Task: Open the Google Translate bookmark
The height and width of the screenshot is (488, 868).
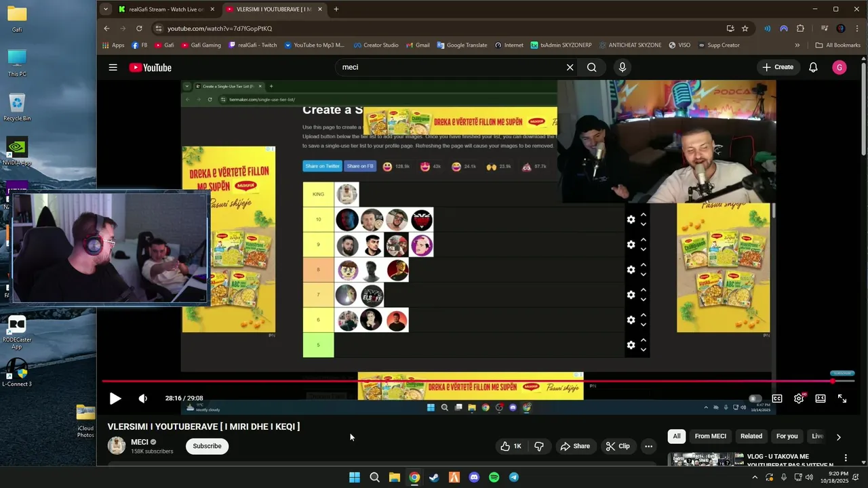Action: pyautogui.click(x=462, y=45)
